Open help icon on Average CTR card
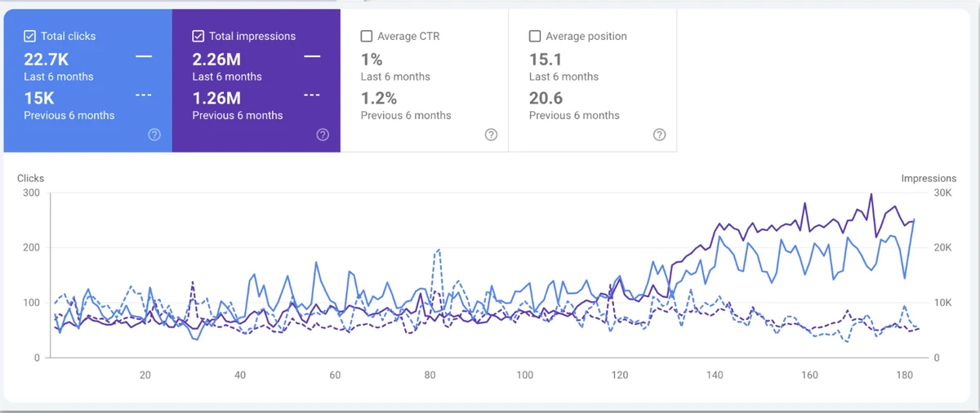This screenshot has height=413, width=980. [491, 135]
